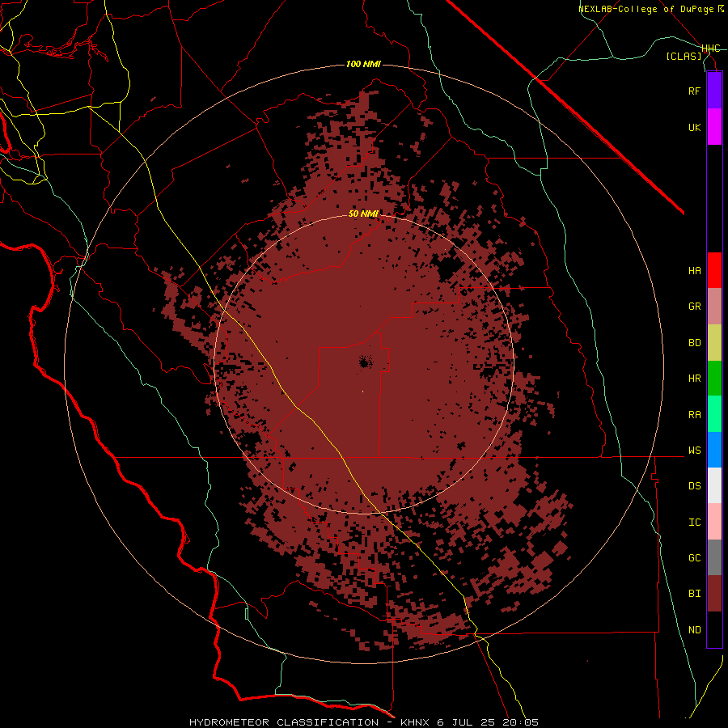Click the '6 JUL 25' date text
The width and height of the screenshot is (728, 728).
pyautogui.click(x=466, y=722)
